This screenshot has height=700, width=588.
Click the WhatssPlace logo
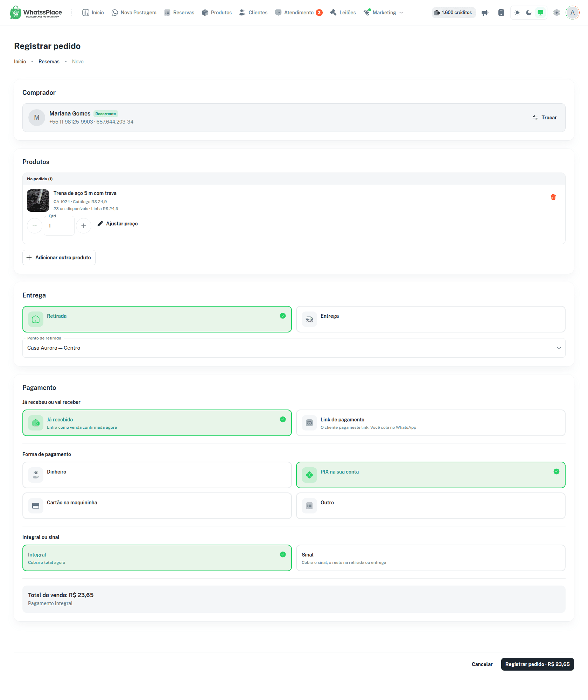click(36, 13)
